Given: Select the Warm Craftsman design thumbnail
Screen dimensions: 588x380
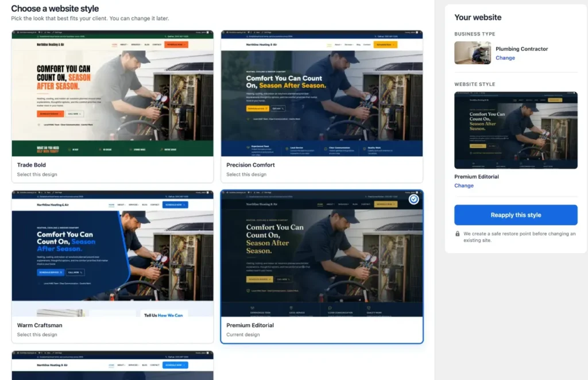Looking at the screenshot, I should click(113, 254).
